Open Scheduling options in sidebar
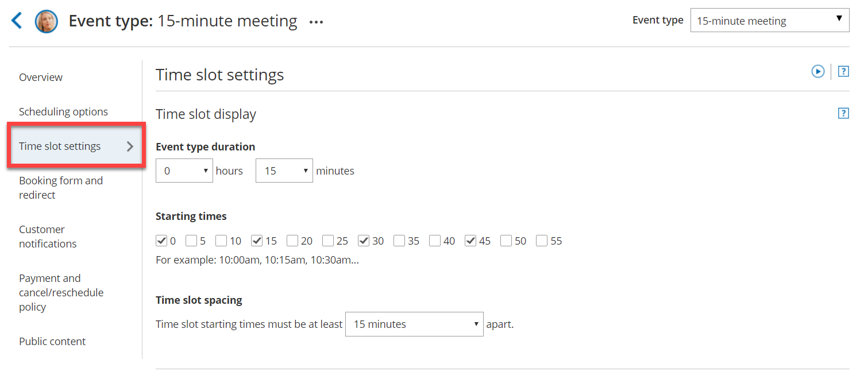 point(63,112)
